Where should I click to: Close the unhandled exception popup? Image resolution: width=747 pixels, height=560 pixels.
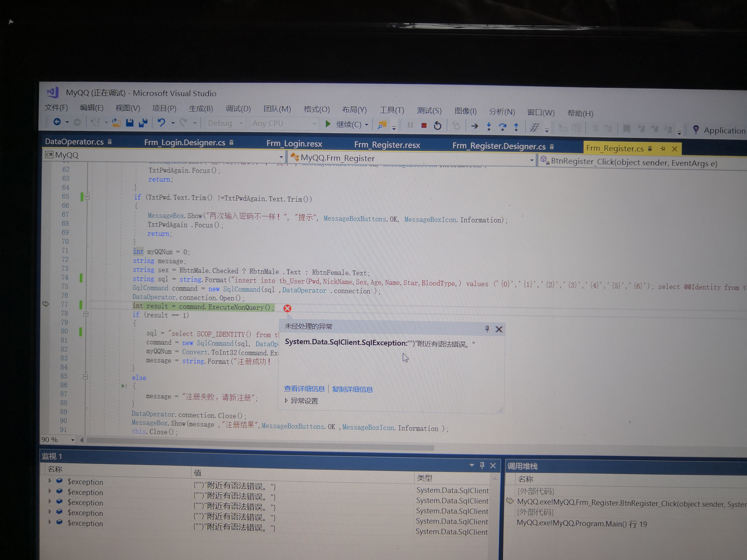click(x=499, y=329)
